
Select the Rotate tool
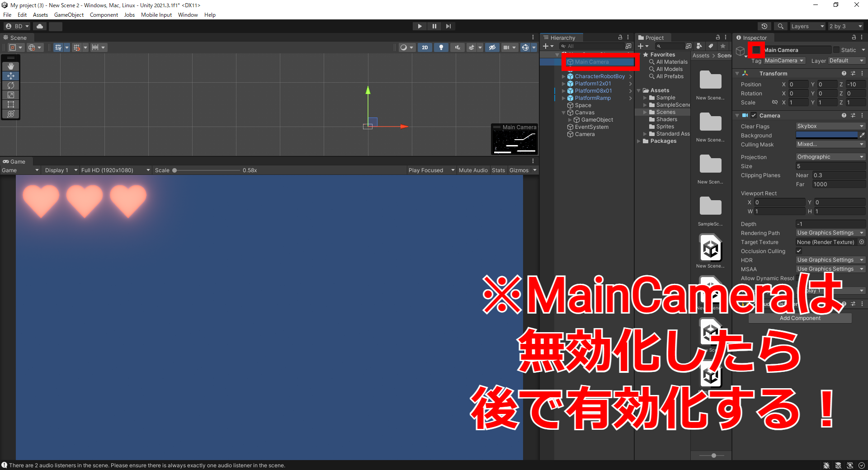coord(10,85)
